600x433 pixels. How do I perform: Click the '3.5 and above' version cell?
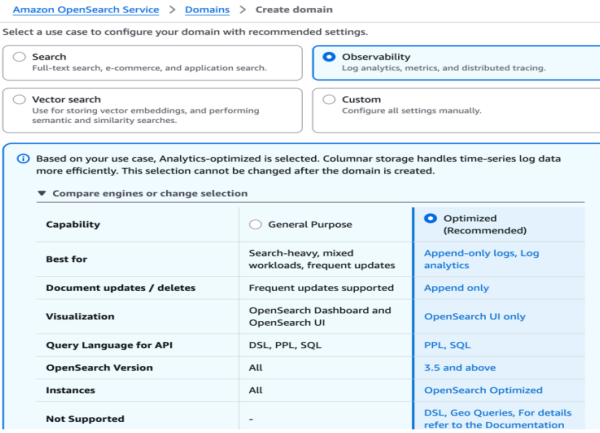coord(460,368)
